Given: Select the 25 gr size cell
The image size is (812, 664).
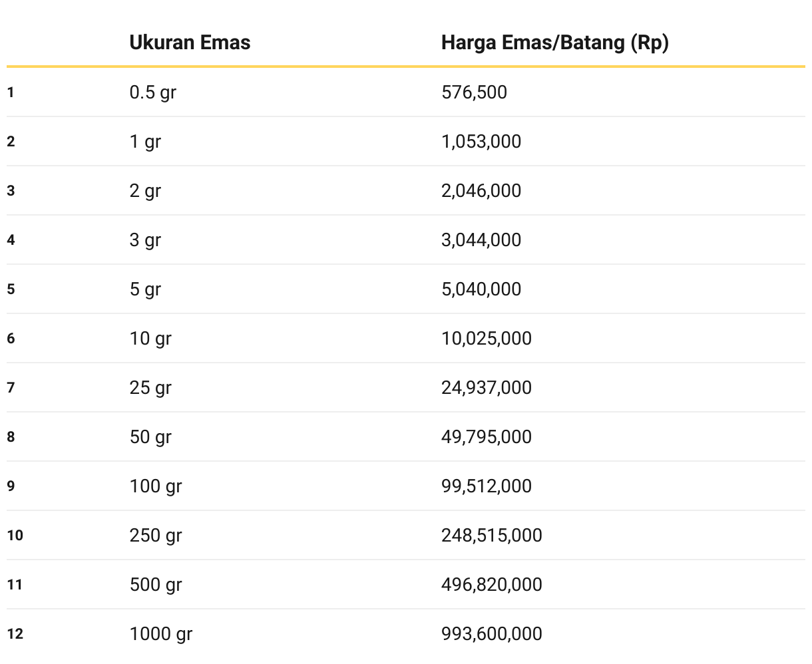Looking at the screenshot, I should [150, 387].
